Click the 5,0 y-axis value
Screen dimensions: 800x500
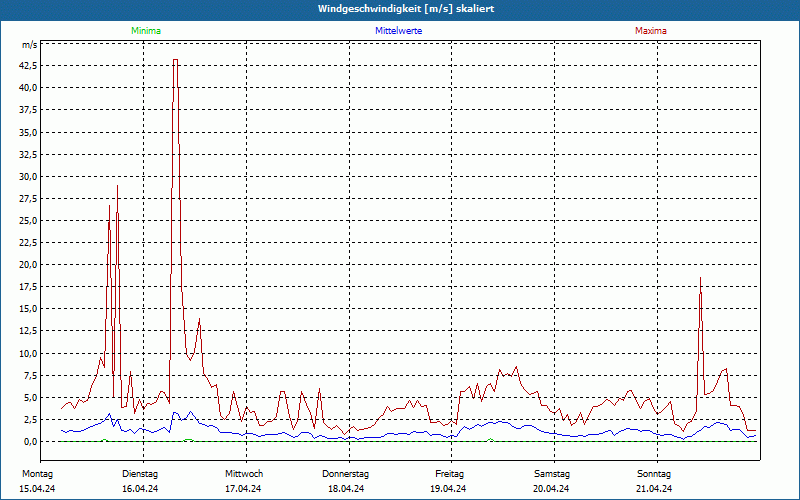click(x=30, y=397)
